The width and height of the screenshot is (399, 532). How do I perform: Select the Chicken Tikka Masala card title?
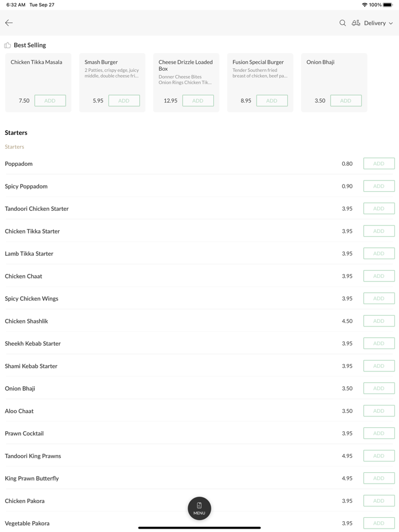36,62
